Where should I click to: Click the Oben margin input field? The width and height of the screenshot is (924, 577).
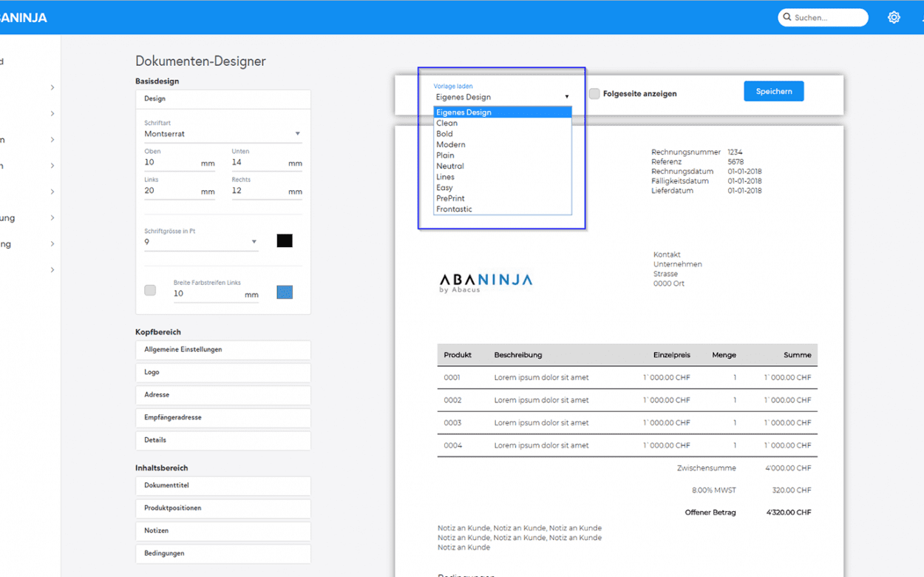tap(170, 163)
